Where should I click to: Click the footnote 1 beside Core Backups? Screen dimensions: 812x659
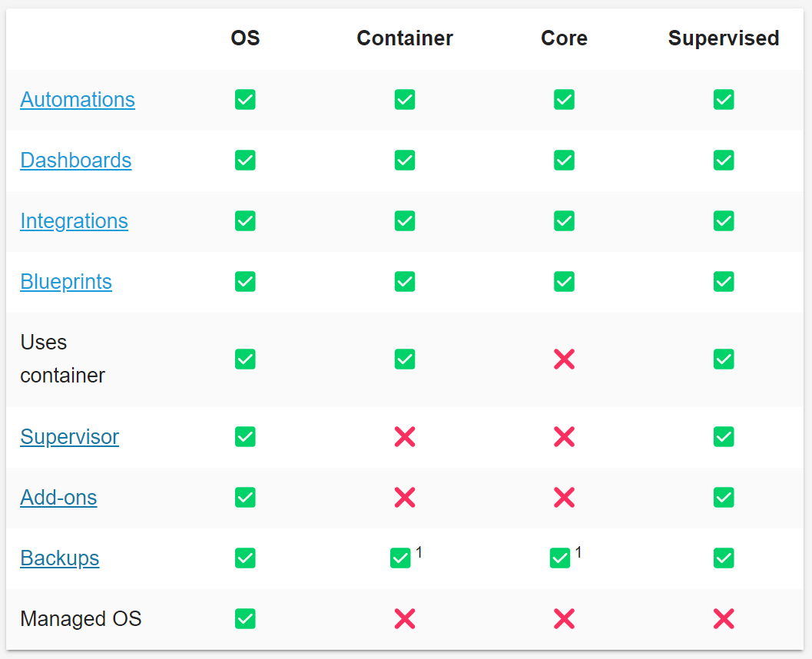[x=578, y=552]
